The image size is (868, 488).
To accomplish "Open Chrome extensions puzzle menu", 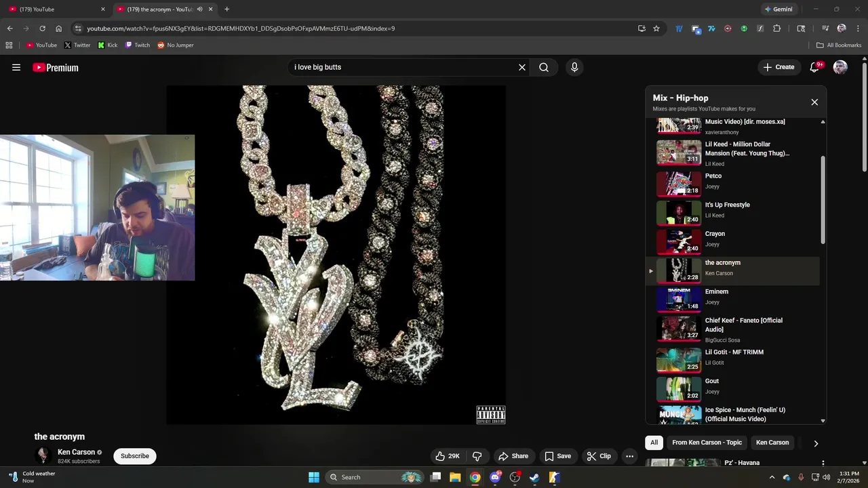I will pos(777,28).
